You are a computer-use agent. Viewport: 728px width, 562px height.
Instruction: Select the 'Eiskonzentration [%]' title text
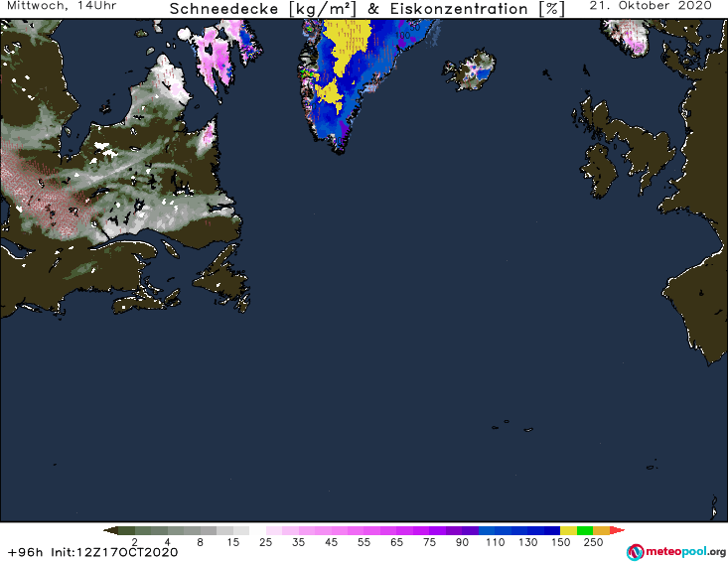tap(478, 9)
